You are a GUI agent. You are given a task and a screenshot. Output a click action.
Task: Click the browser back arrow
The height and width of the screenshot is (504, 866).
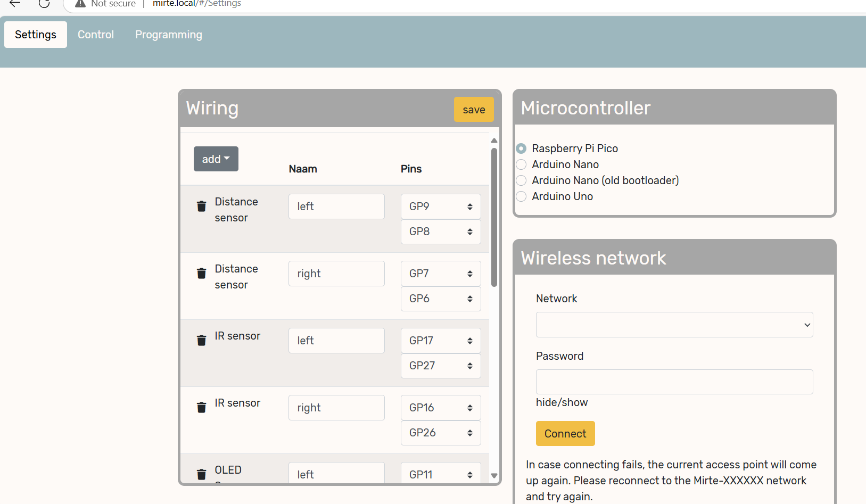(15, 4)
